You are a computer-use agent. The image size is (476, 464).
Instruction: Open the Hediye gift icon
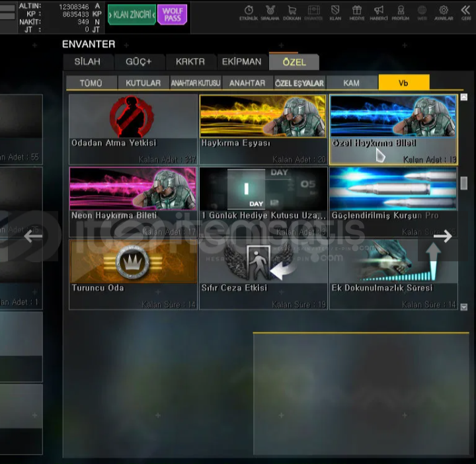pos(357,12)
